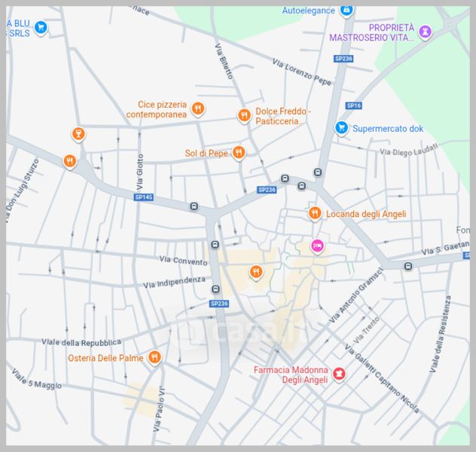
Task: Click the pink hotel bed marker
Action: coord(318,246)
